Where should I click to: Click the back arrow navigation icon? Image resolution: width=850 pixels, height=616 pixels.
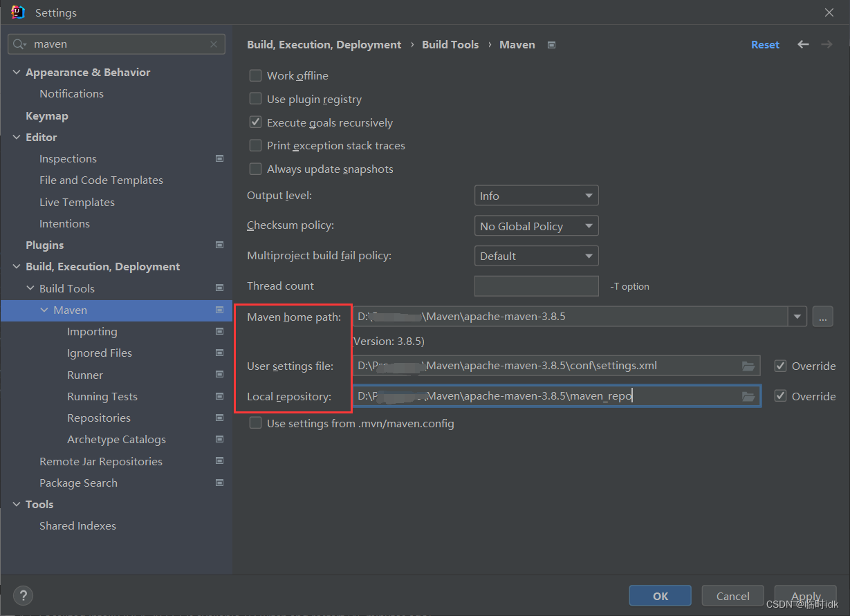pos(803,44)
